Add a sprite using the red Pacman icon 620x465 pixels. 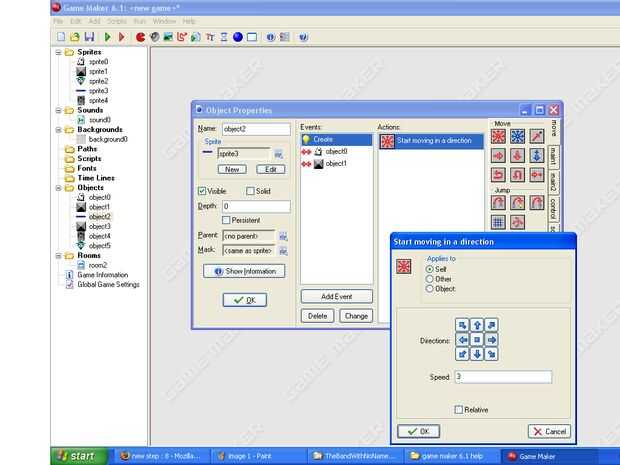click(140, 37)
